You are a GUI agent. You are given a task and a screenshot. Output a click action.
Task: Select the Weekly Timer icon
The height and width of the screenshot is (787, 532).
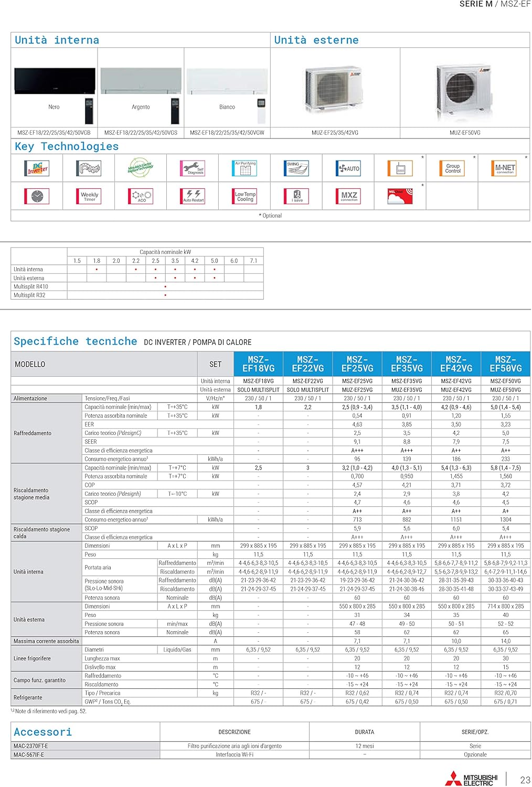89,196
